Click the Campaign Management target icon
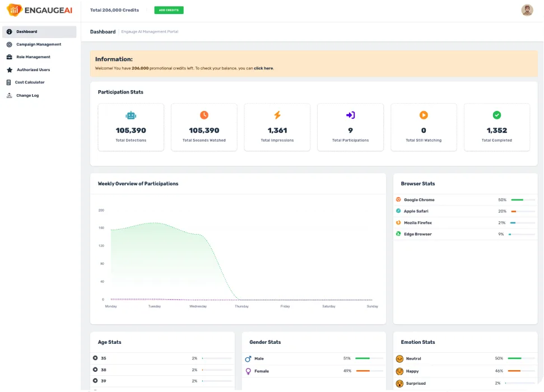The height and width of the screenshot is (392, 544). (x=10, y=44)
